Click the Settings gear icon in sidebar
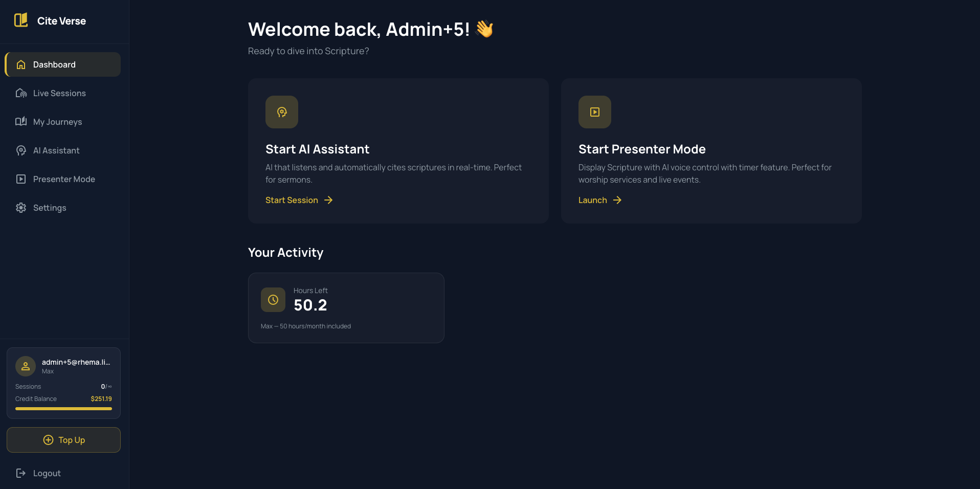980x489 pixels. [21, 208]
